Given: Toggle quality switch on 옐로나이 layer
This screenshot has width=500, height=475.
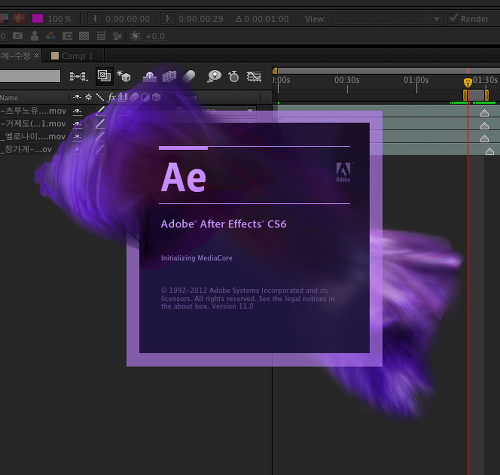Looking at the screenshot, I should (100, 136).
